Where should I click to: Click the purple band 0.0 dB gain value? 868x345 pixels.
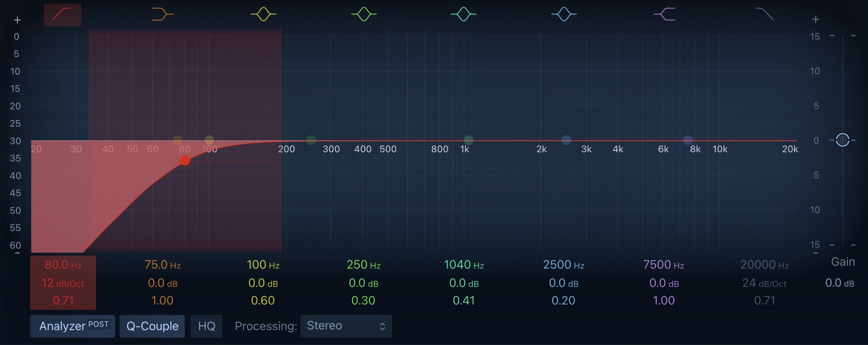click(664, 283)
